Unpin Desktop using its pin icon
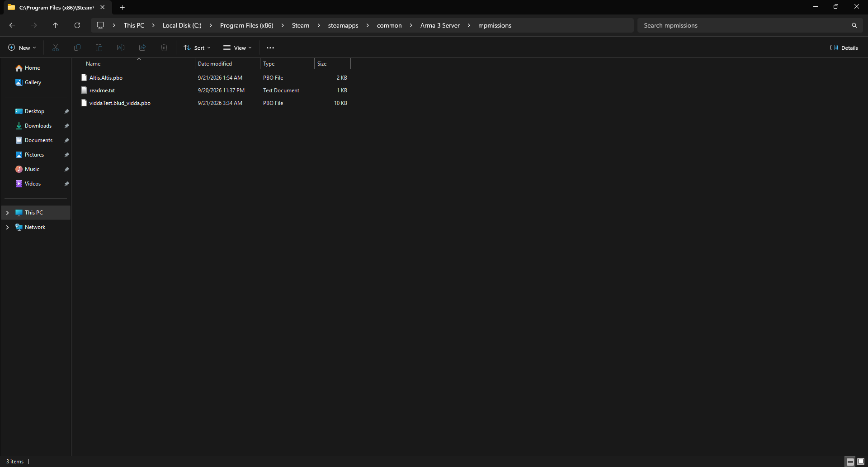 66,111
